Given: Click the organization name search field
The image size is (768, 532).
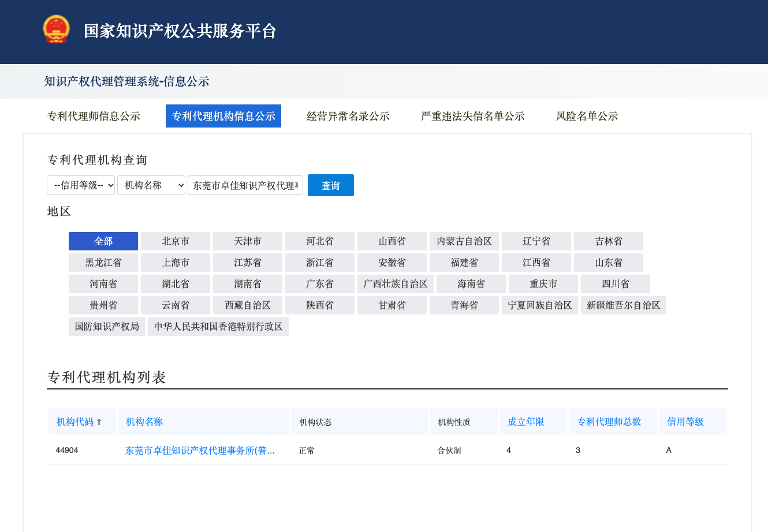Looking at the screenshot, I should (245, 185).
